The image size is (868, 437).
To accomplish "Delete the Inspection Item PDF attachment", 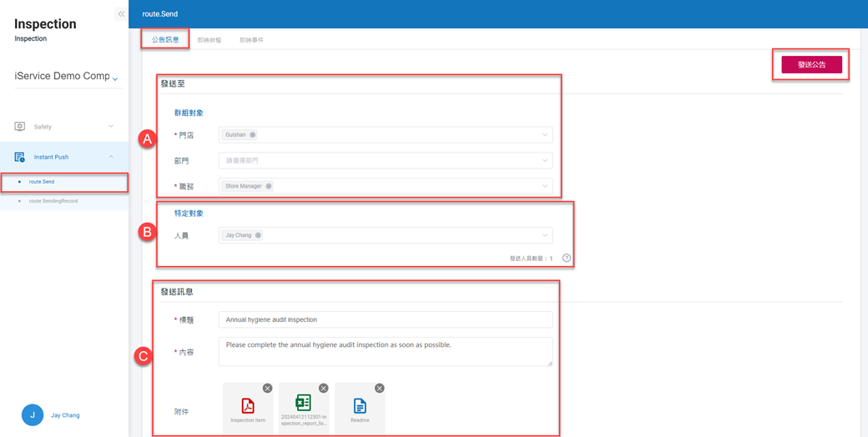I will coord(267,389).
